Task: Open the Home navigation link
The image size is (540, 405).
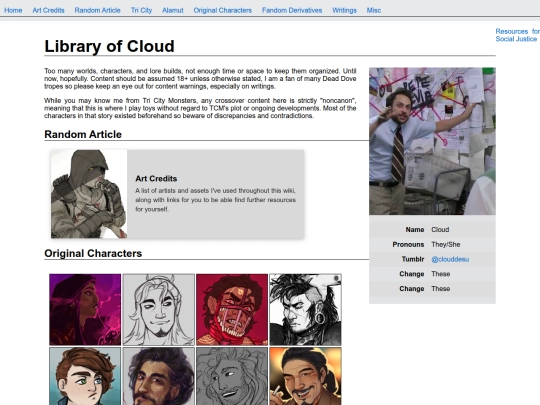Action: (x=13, y=10)
